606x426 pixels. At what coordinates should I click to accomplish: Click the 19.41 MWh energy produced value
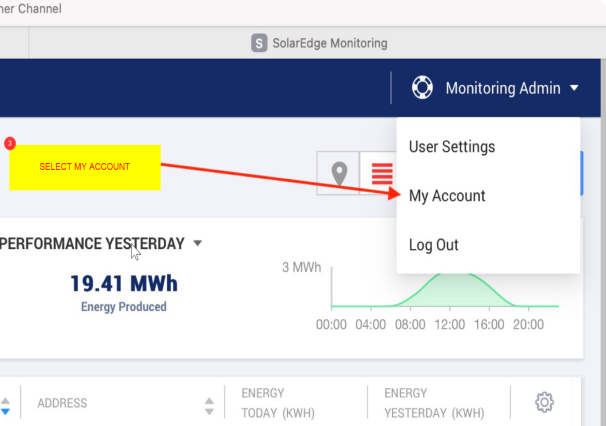[124, 283]
